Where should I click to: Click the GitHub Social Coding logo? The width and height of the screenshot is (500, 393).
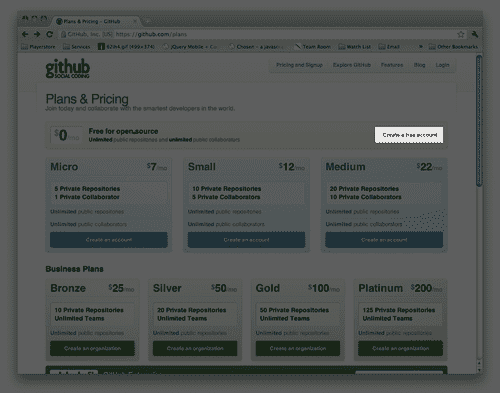(x=68, y=69)
